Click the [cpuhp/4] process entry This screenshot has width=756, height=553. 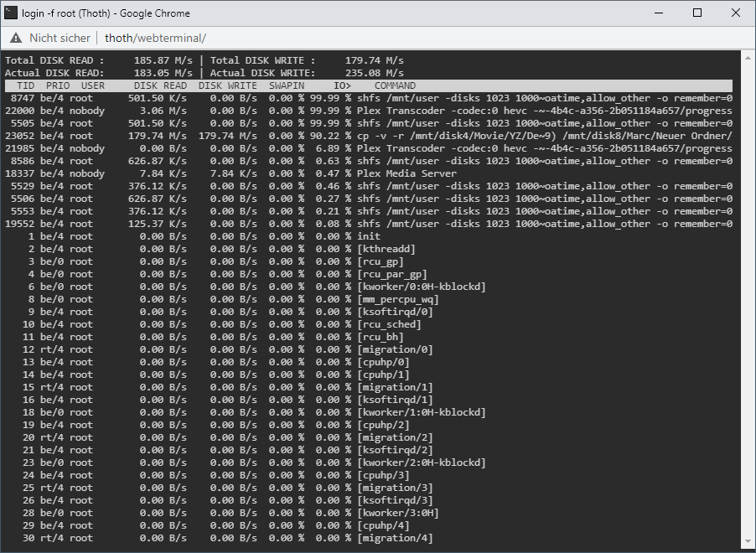(x=383, y=525)
